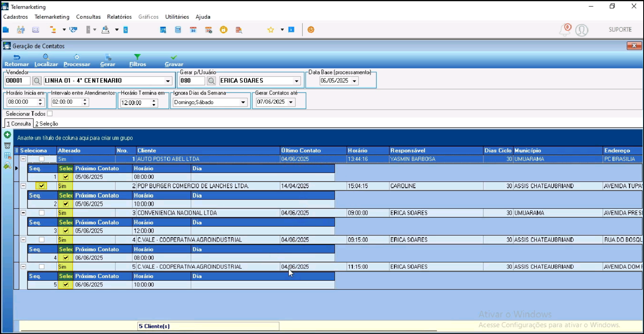Click the Localizar button
This screenshot has width=644, height=334.
tap(46, 60)
